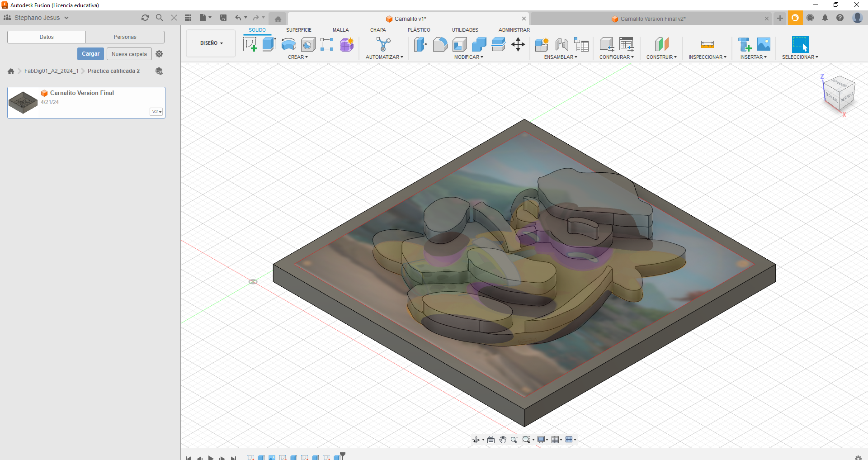Switch to the Chapa tab
Viewport: 868px width, 460px height.
tap(378, 30)
